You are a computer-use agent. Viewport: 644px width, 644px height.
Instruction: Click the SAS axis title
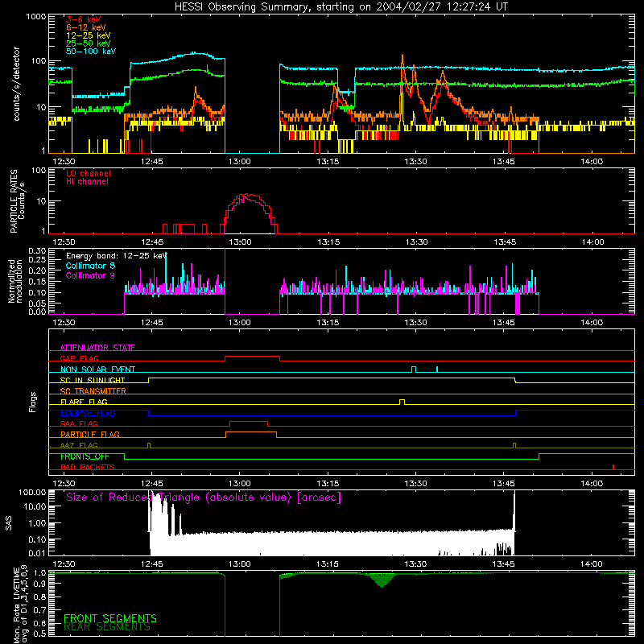(x=9, y=522)
